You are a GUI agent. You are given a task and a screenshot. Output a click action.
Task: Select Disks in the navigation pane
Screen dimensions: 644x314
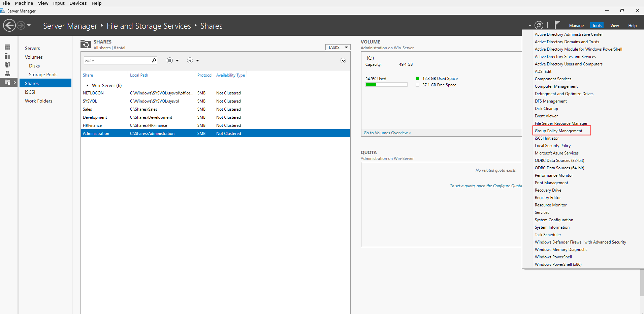point(34,66)
